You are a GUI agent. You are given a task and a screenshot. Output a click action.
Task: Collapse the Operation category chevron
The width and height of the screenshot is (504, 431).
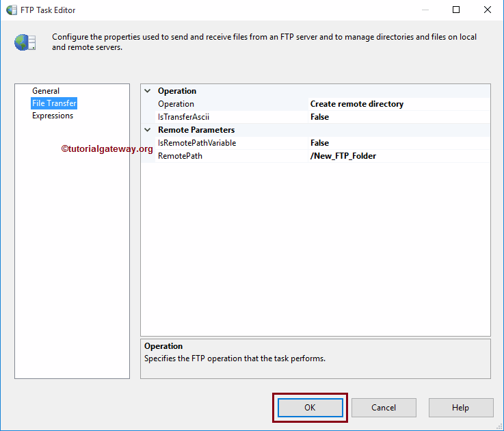(x=148, y=91)
